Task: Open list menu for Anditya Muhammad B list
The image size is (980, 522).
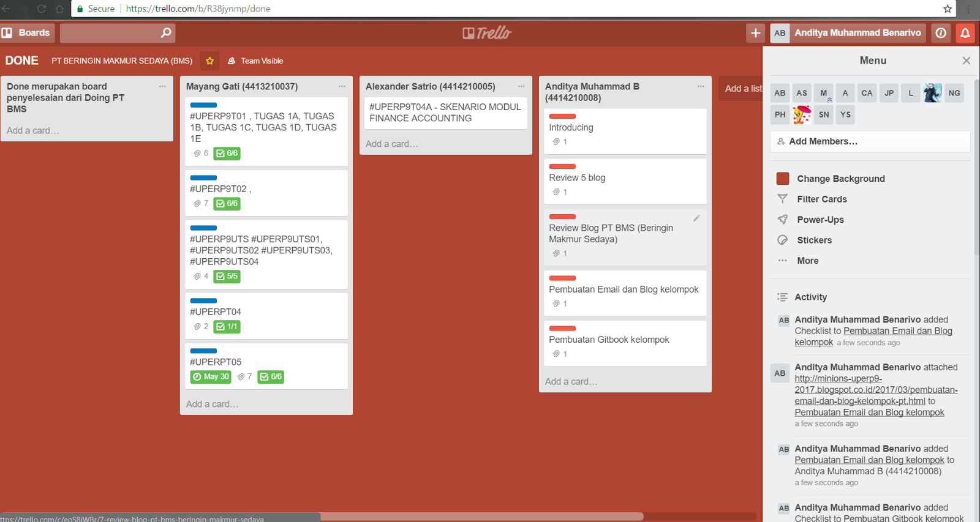Action: 701,86
